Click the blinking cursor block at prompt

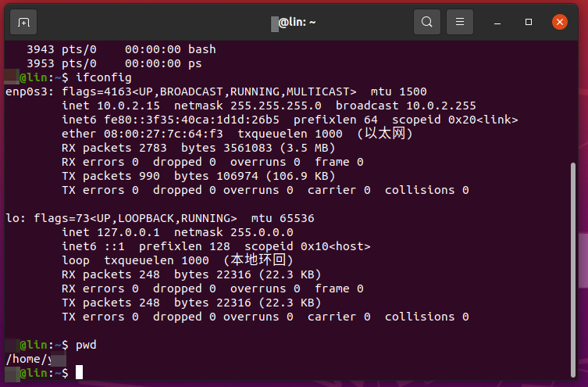79,372
